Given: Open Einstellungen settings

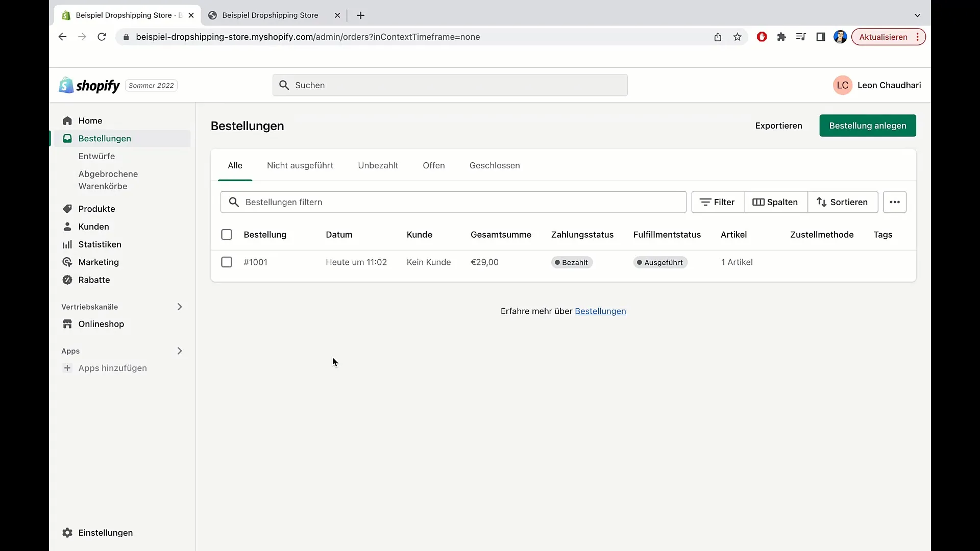Looking at the screenshot, I should (x=105, y=533).
